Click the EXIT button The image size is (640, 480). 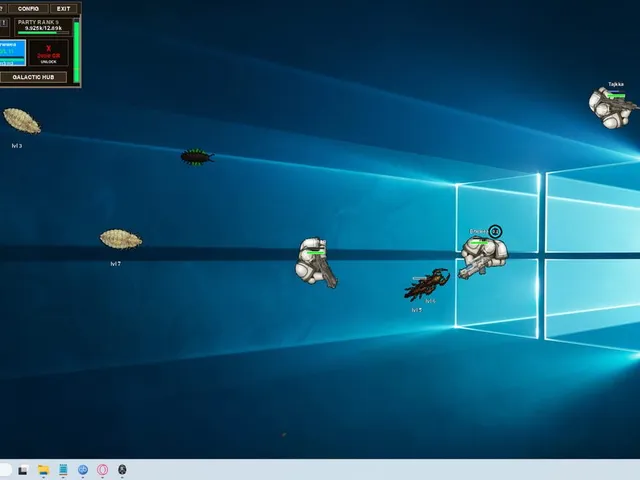[x=63, y=9]
